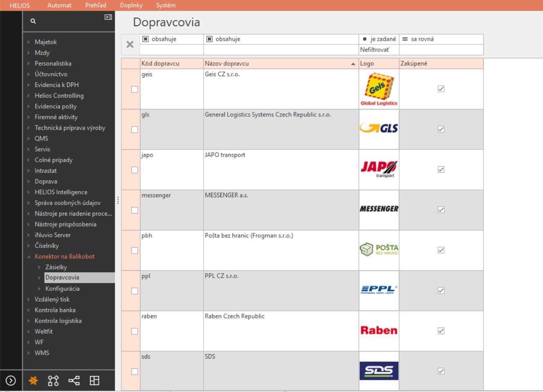Open Kontrola logistika tree item
The image size is (543, 392).
pyautogui.click(x=58, y=321)
